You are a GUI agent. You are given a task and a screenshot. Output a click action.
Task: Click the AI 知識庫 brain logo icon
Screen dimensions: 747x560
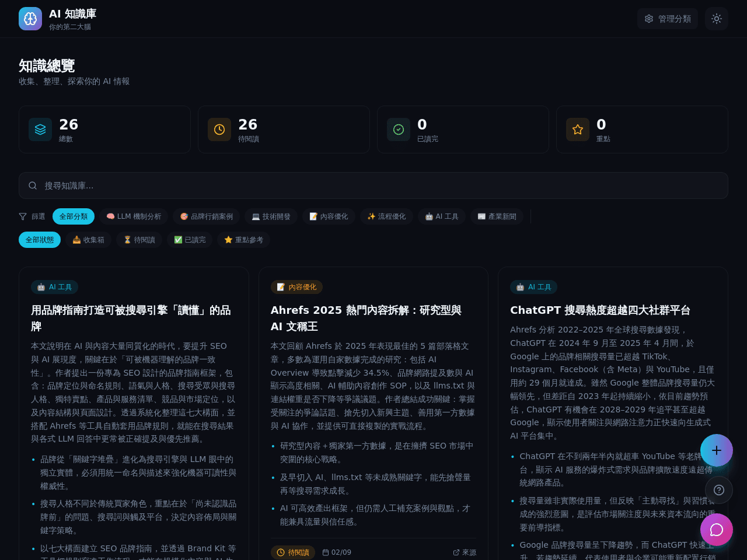point(30,19)
